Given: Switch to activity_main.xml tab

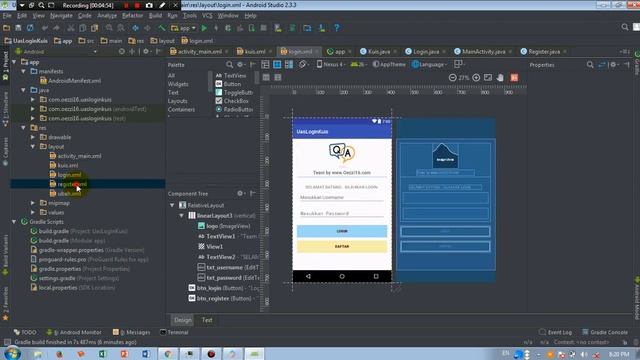Looking at the screenshot, I should click(x=200, y=51).
